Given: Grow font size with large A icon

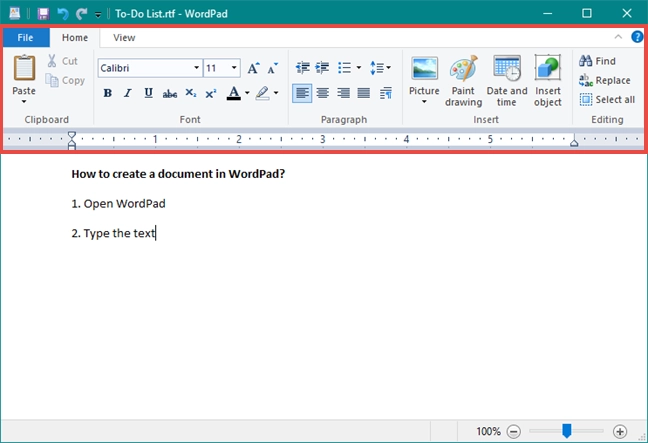Looking at the screenshot, I should coord(253,68).
